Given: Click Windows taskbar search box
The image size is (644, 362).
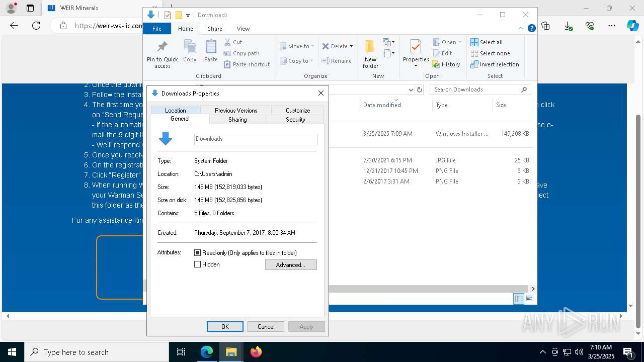Looking at the screenshot, I should [x=97, y=352].
